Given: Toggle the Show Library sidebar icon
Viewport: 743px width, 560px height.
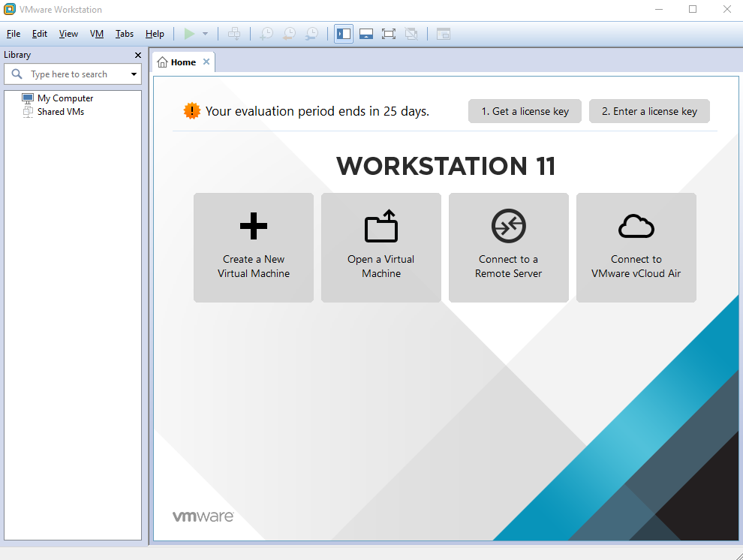Looking at the screenshot, I should pos(344,34).
